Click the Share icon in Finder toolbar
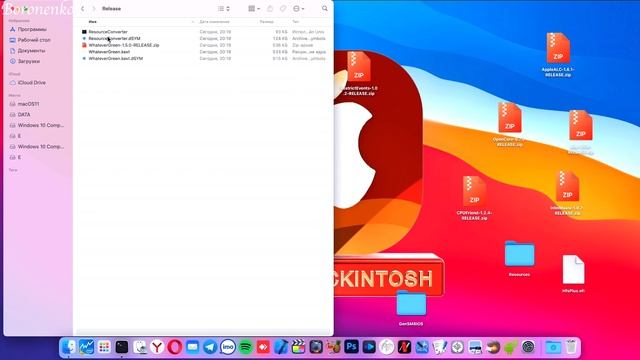Screen dimensions: 640x360 [x=270, y=9]
